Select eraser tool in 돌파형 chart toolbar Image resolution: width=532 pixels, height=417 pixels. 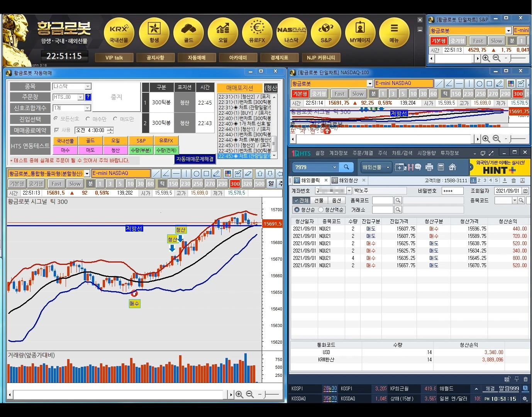point(249,173)
